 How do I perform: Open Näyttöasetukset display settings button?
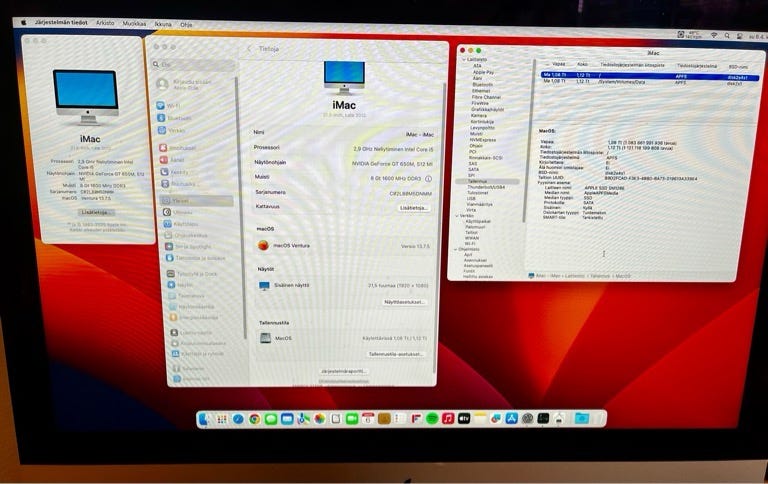coord(404,302)
